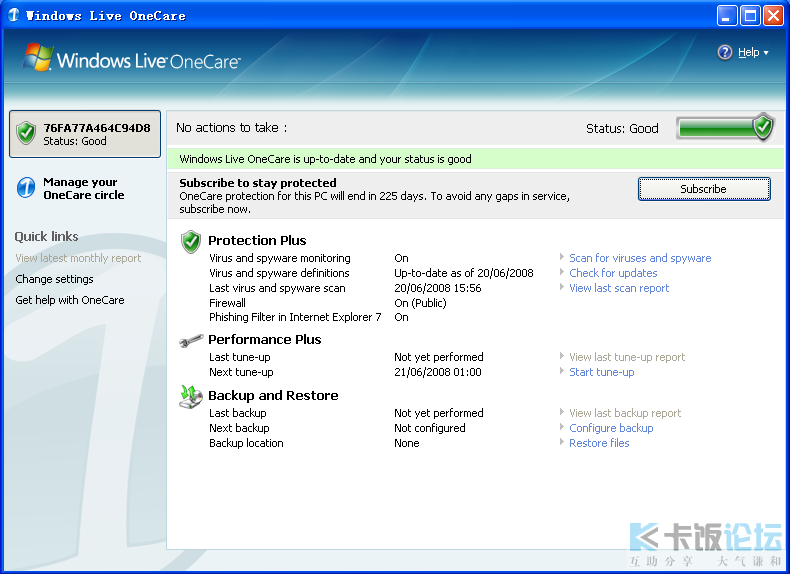This screenshot has height=574, width=790.
Task: Click Restore files link
Action: (599, 443)
